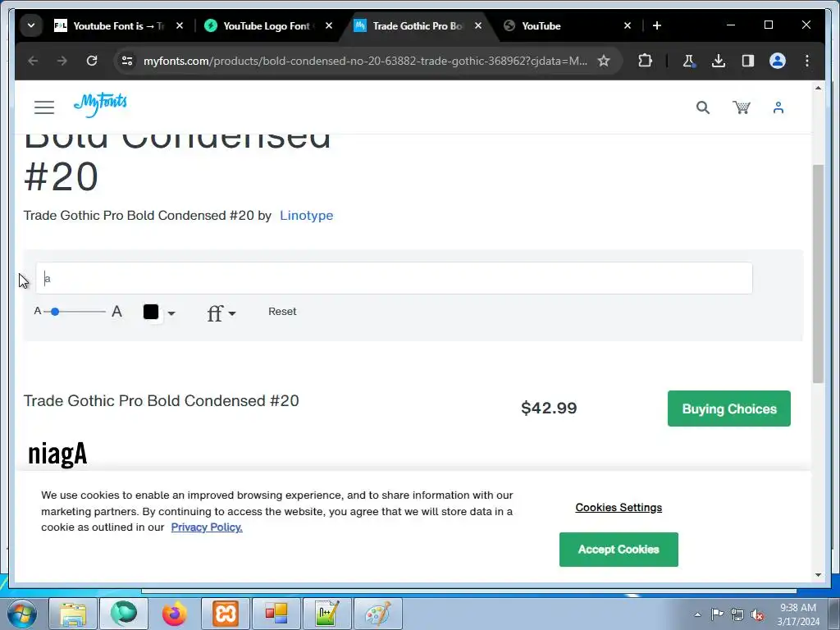Open the Action Center flag icon
This screenshot has width=840, height=630.
tap(717, 614)
